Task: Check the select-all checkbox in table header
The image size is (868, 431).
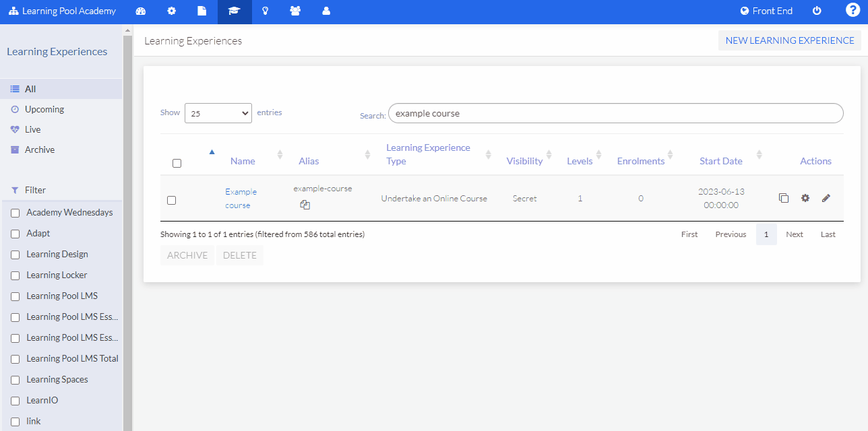Action: [x=177, y=163]
